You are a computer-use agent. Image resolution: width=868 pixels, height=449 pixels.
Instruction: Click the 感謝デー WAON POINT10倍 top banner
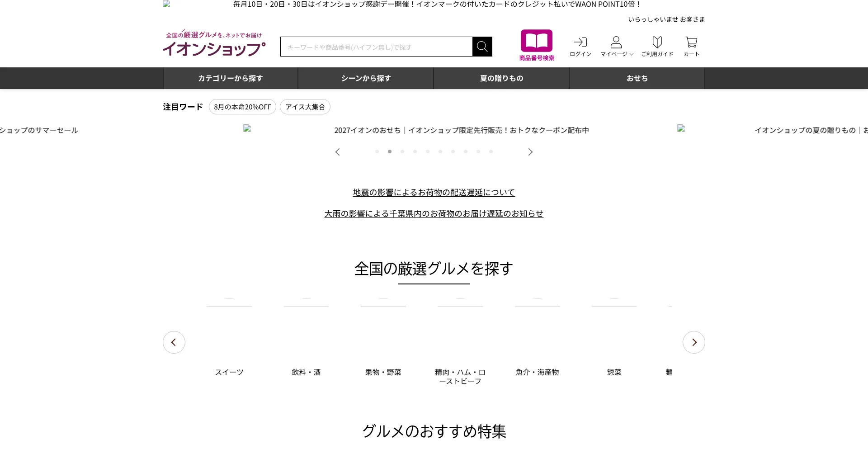pos(434,5)
